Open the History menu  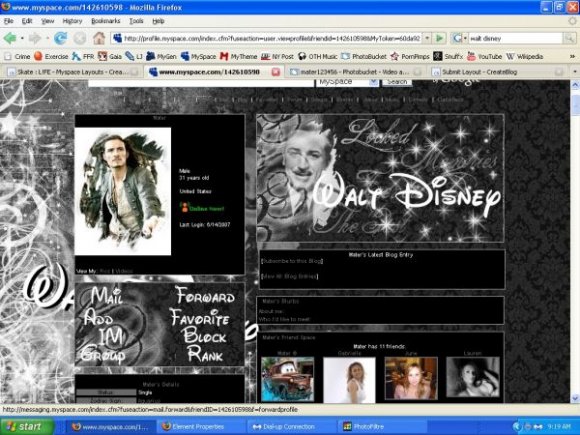72,21
